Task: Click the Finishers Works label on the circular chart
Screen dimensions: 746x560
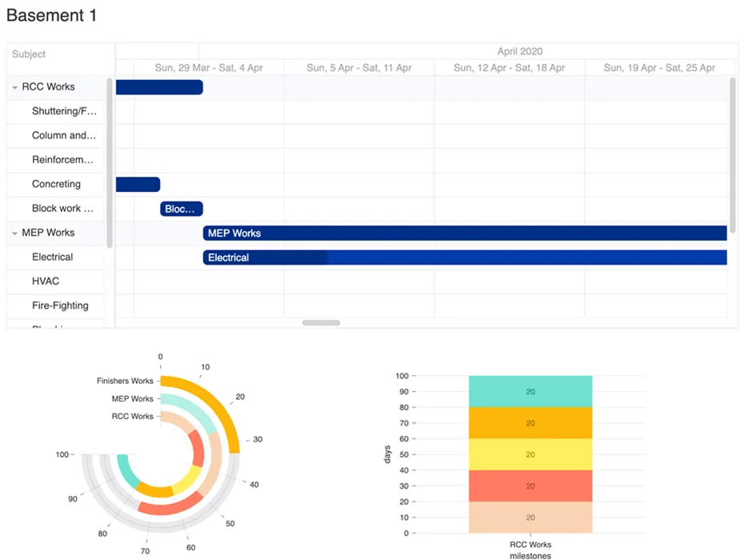Action: pyautogui.click(x=125, y=381)
